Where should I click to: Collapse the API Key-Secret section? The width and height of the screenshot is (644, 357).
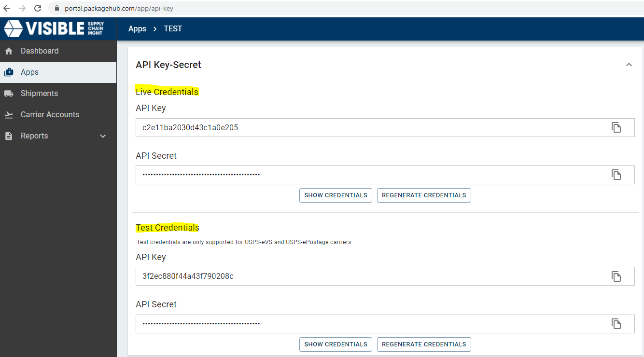tap(629, 65)
